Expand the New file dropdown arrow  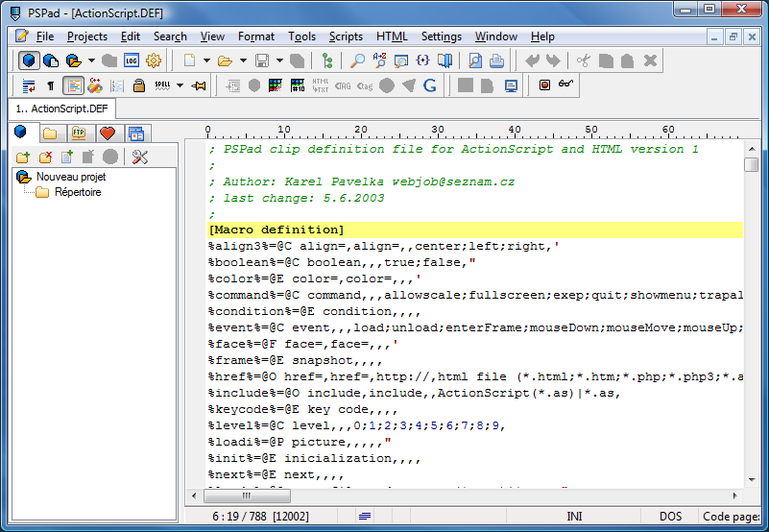tap(205, 60)
